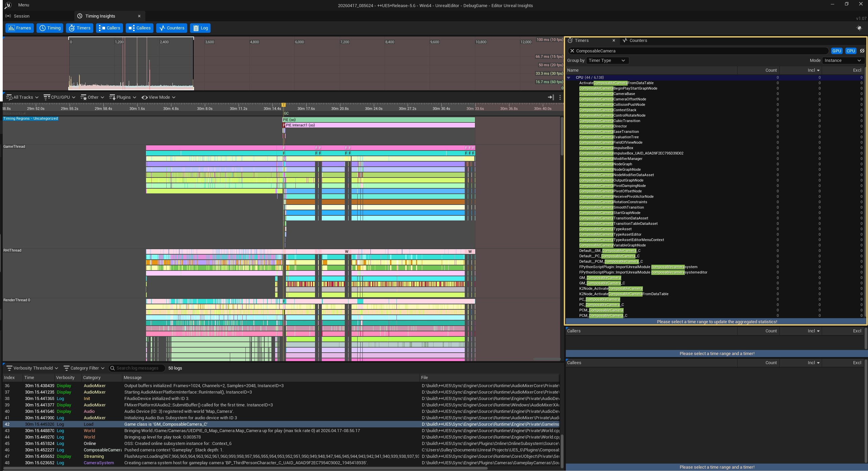Clear the ComposableCamera search text

(x=572, y=51)
